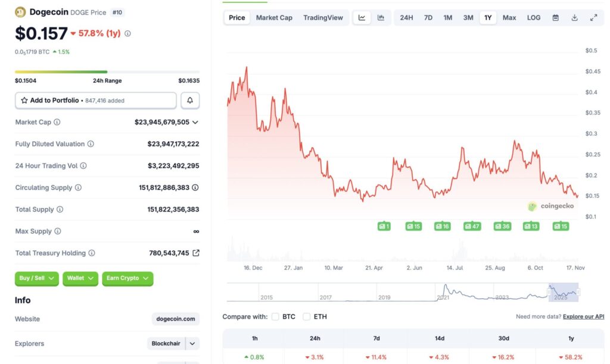
Task: Visit the dogecoin.com website link
Action: click(x=175, y=319)
